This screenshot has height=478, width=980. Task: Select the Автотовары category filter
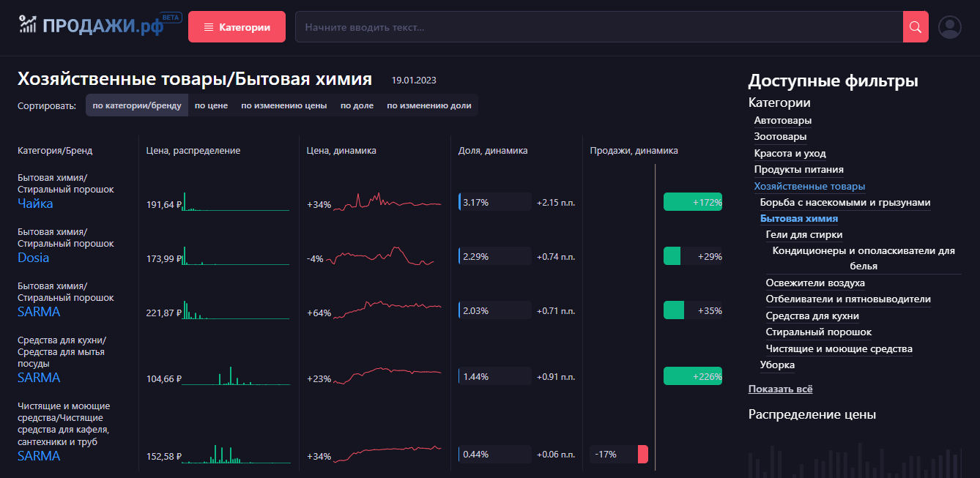pyautogui.click(x=782, y=121)
